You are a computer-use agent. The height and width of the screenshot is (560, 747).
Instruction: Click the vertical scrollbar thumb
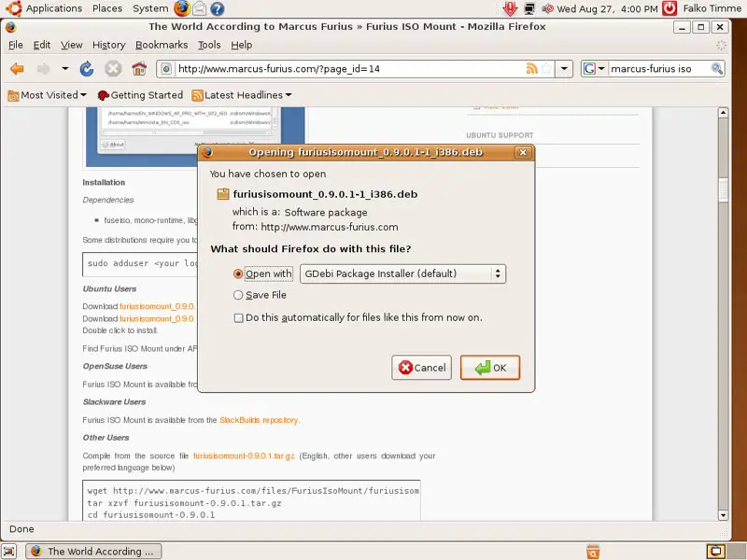(723, 190)
